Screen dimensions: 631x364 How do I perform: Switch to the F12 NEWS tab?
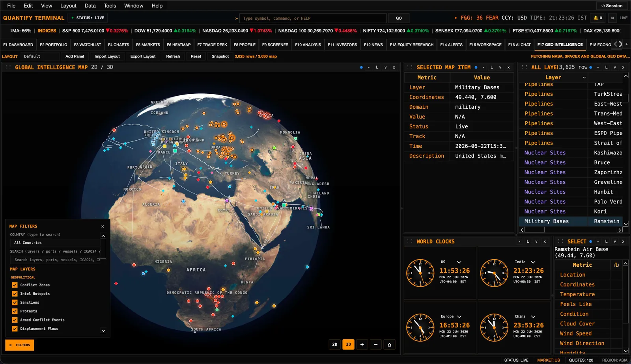(373, 45)
